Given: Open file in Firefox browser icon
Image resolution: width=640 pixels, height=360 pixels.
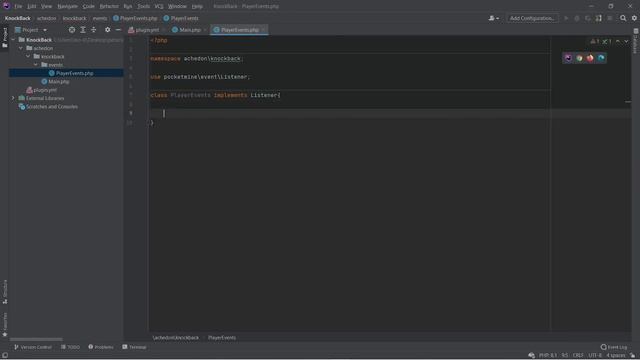Looking at the screenshot, I should tap(590, 58).
